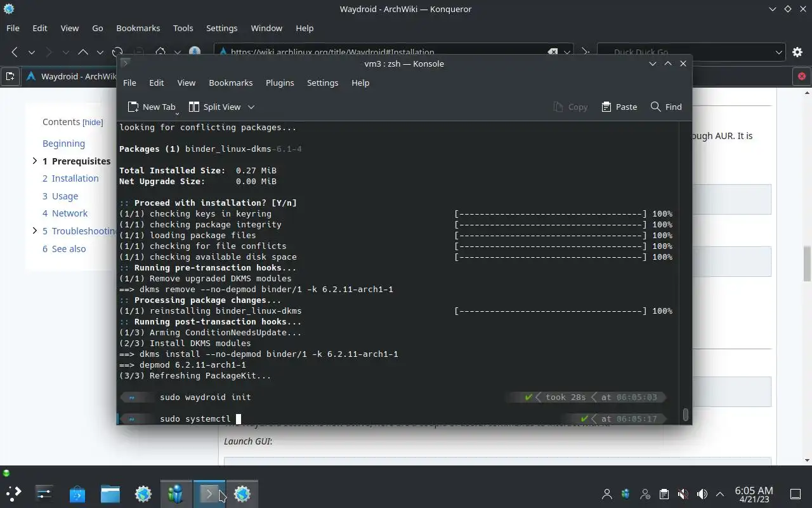The image size is (812, 508).
Task: Expand Konqueror URL history dropdown
Action: point(567,52)
